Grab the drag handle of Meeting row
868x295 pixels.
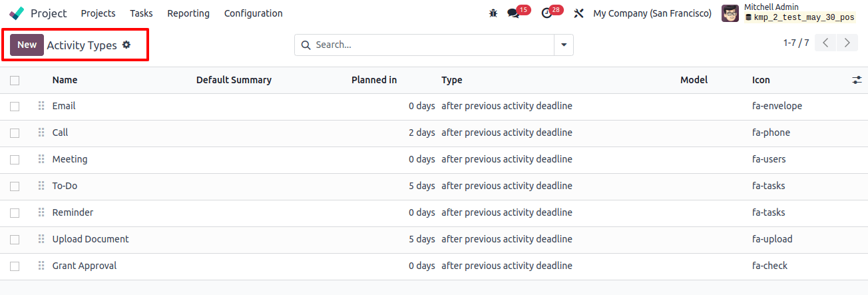[41, 159]
